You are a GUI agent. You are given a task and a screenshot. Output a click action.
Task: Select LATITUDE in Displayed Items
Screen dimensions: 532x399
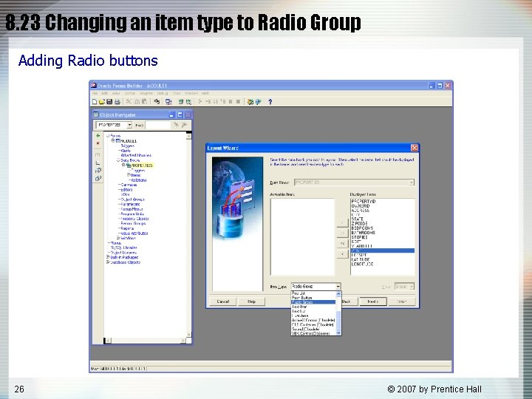(x=361, y=259)
